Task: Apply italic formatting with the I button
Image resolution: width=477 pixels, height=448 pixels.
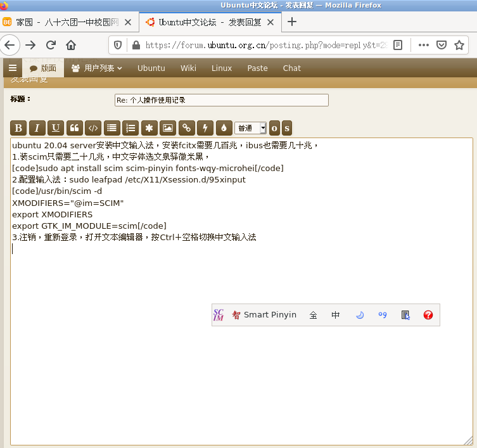Action: (x=37, y=128)
